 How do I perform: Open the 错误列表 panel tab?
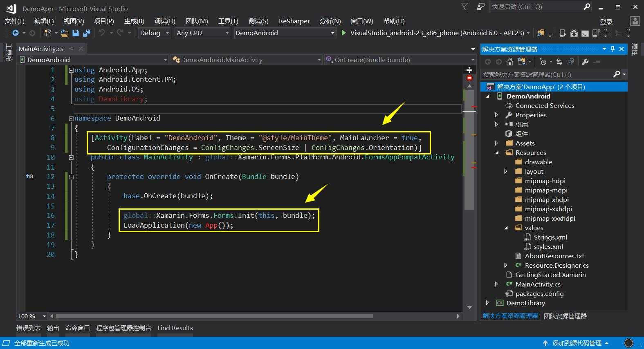coord(29,328)
